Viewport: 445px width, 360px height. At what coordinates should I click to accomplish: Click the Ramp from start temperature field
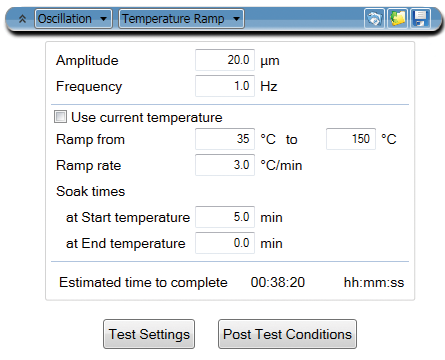pos(225,139)
